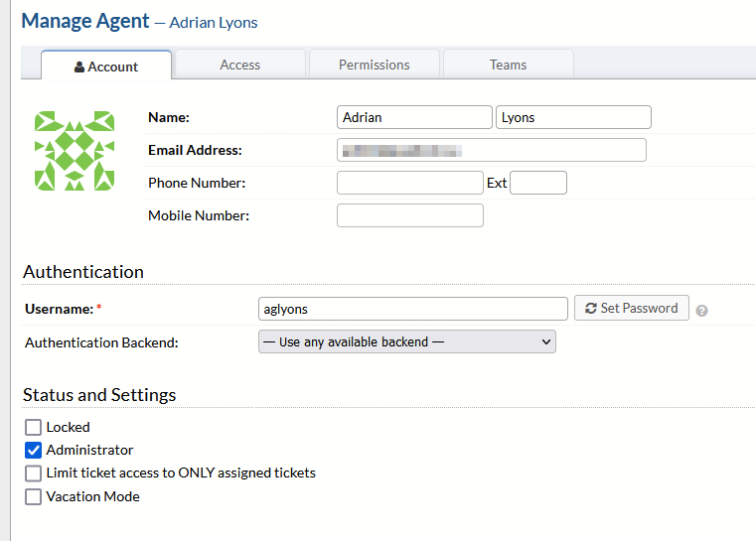Expand the Authentication Backend dropdown
This screenshot has width=756, height=541.
pos(406,341)
